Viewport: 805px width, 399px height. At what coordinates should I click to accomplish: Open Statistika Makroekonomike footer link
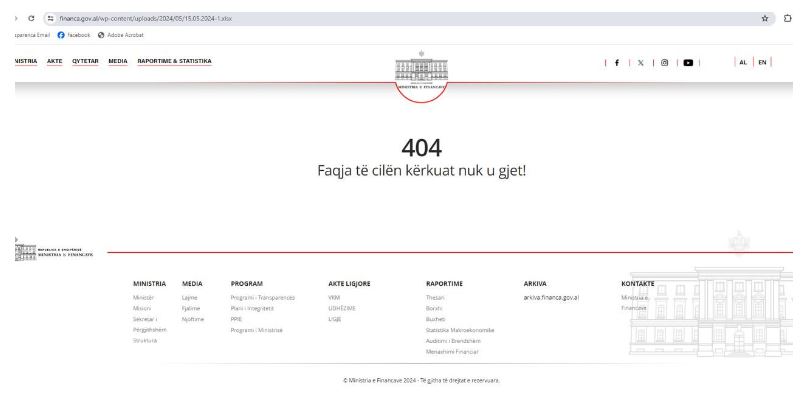[460, 330]
